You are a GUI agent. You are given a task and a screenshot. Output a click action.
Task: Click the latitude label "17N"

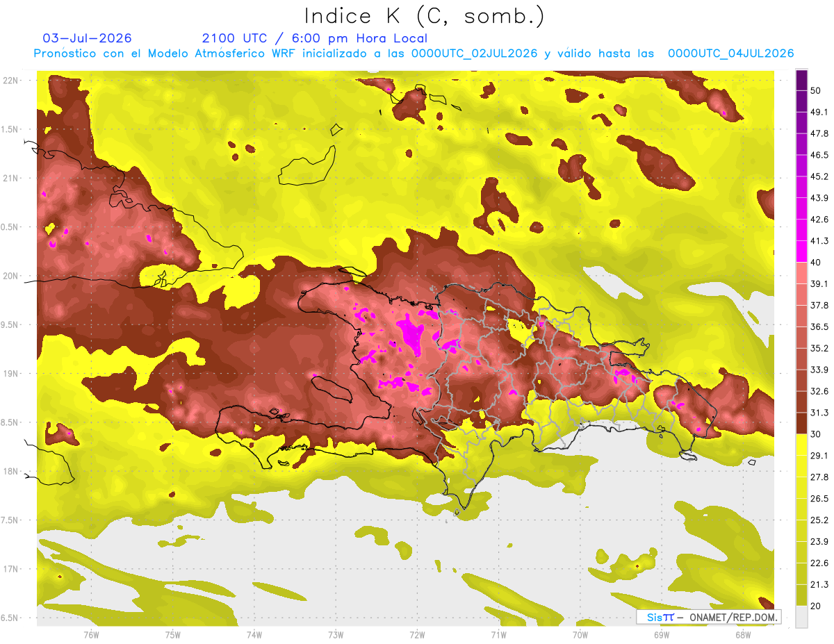click(x=10, y=569)
